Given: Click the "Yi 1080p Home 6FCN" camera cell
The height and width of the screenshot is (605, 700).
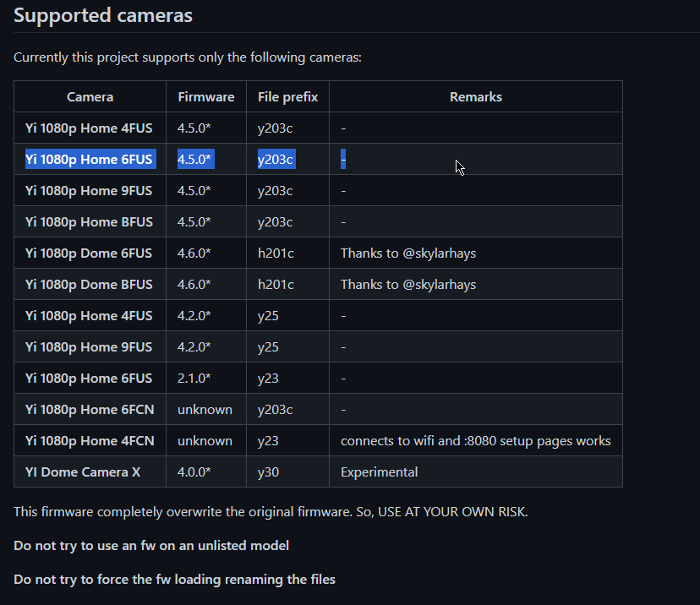Looking at the screenshot, I should (x=89, y=409).
